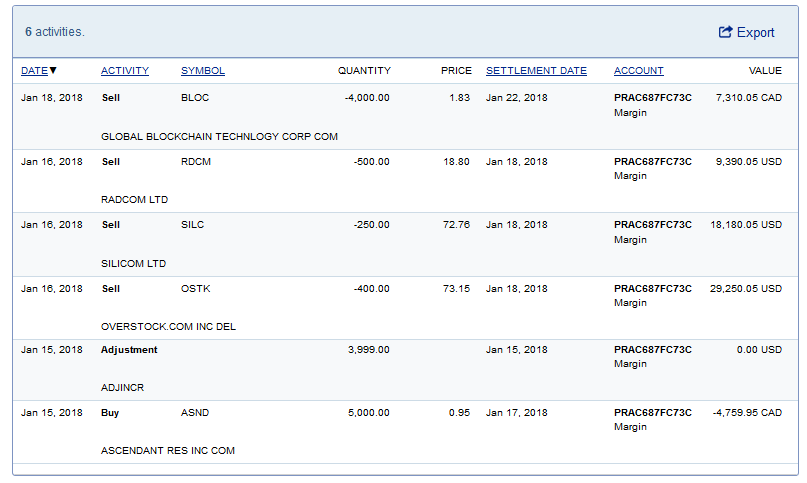Click the OVERSTOCK.COM INC DEL description

tap(168, 327)
